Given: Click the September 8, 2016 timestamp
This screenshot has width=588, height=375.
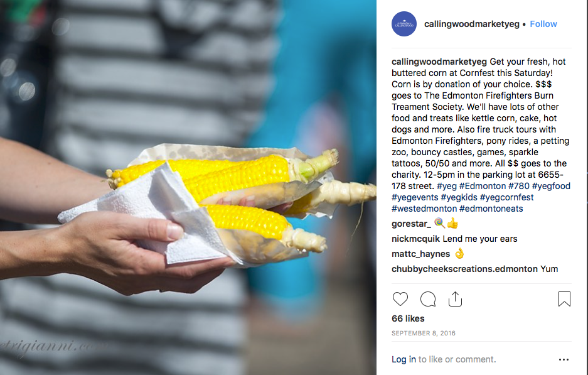Looking at the screenshot, I should [424, 333].
